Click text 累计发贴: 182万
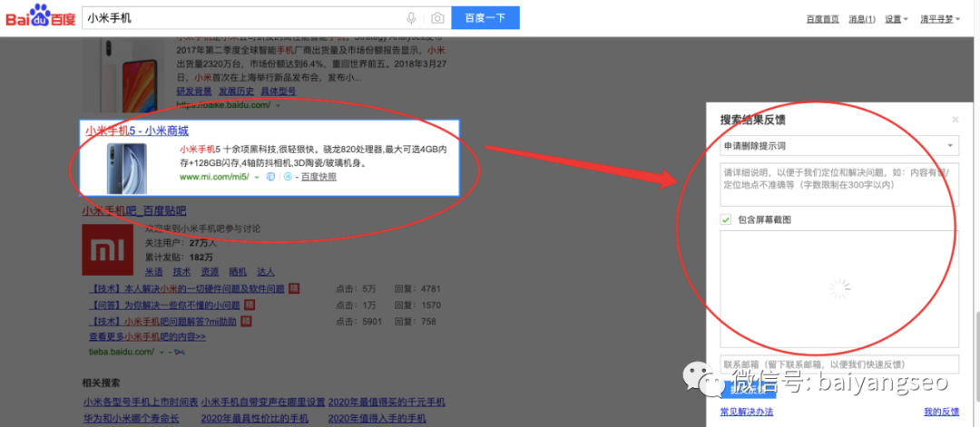980x427 pixels. (x=179, y=257)
